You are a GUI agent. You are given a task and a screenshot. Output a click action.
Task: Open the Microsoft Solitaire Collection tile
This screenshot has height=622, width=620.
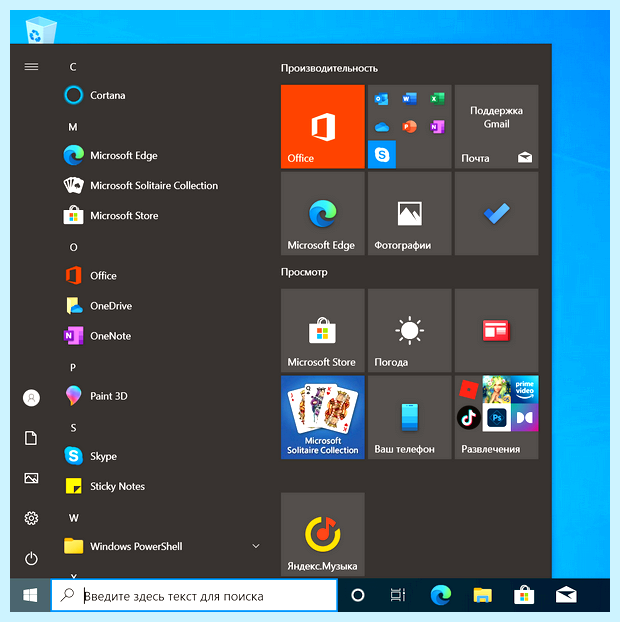322,417
